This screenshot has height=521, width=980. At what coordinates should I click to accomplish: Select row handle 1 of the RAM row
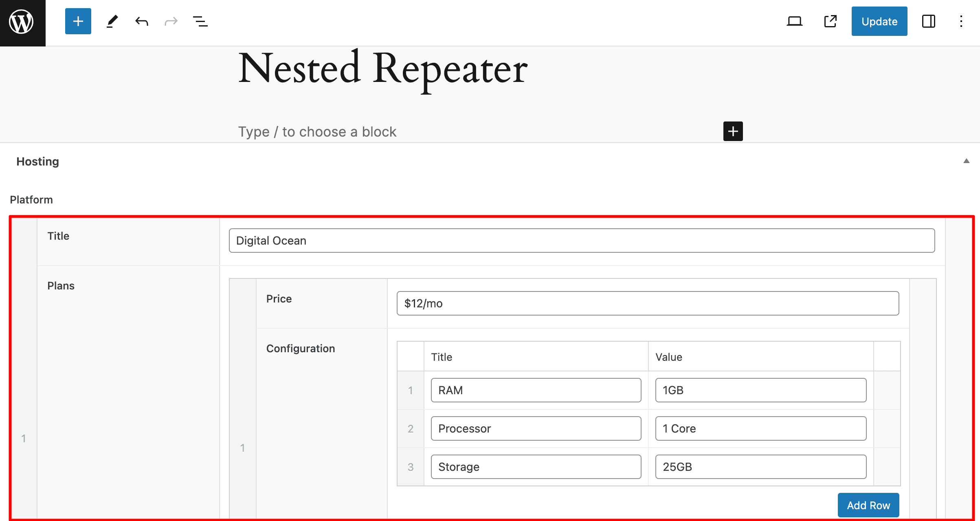(411, 390)
